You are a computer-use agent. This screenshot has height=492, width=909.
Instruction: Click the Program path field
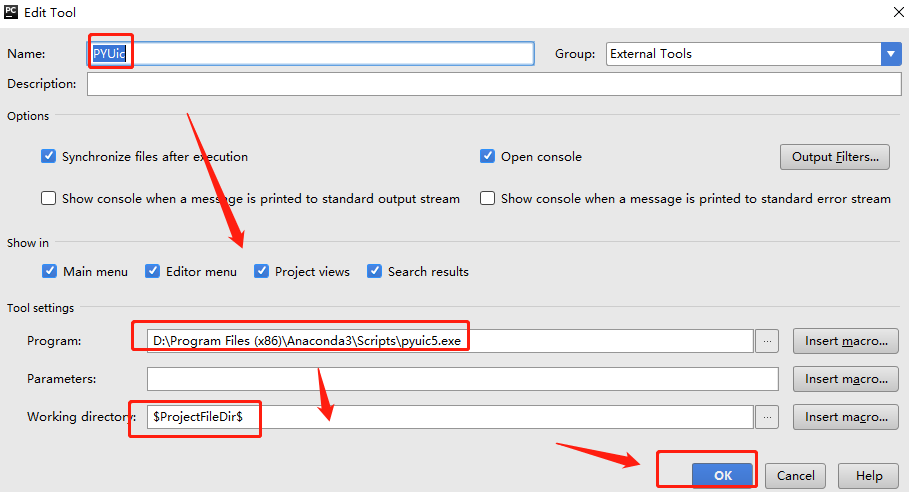click(x=450, y=341)
